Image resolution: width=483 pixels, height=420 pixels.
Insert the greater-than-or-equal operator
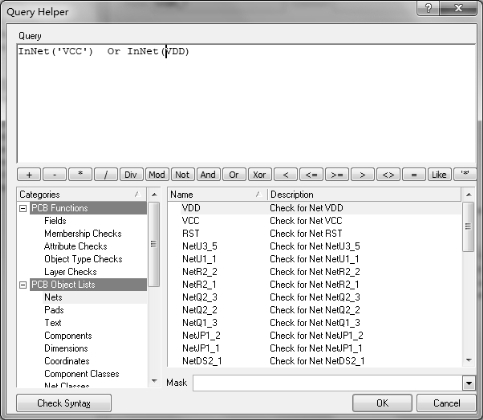pyautogui.click(x=337, y=175)
